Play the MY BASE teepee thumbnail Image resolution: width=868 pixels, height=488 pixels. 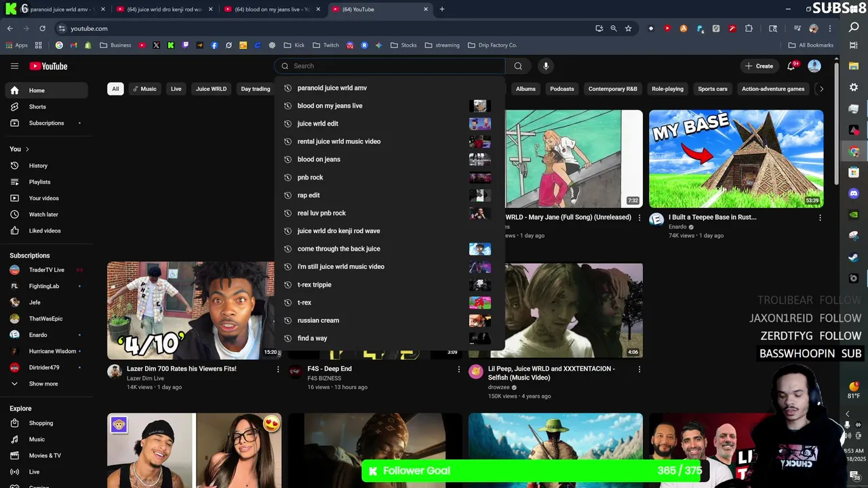tap(736, 159)
